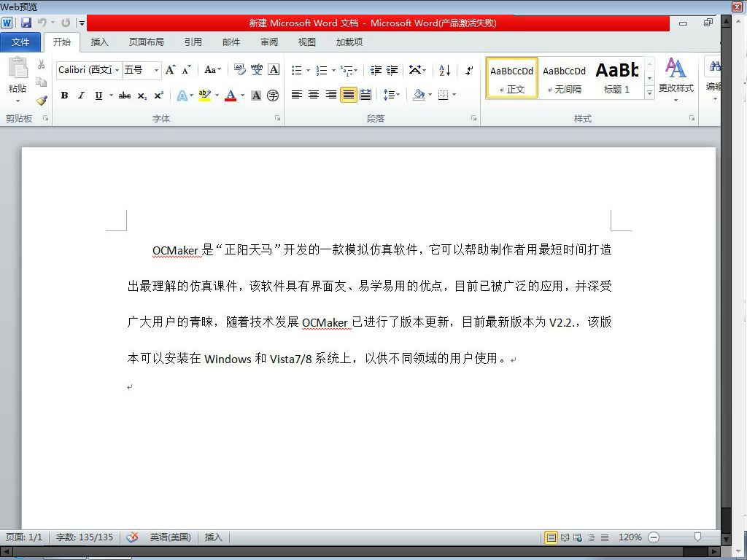Switch to the 审阅 tab
The image size is (747, 560).
(x=269, y=42)
